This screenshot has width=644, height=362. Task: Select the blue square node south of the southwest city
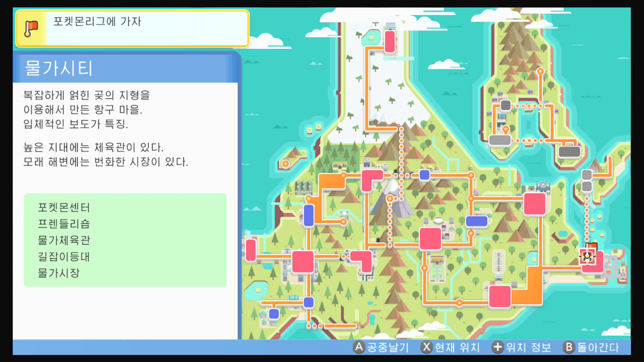coord(309,302)
